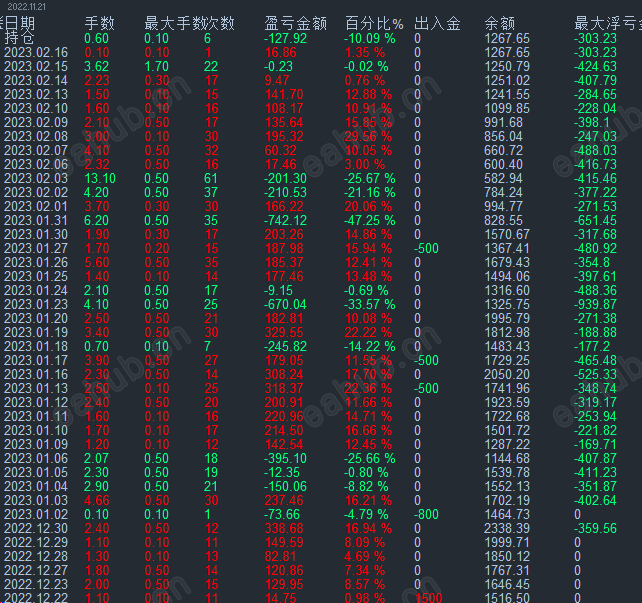The image size is (642, 603).
Task: Click the -800 withdrawal value
Action: [426, 514]
